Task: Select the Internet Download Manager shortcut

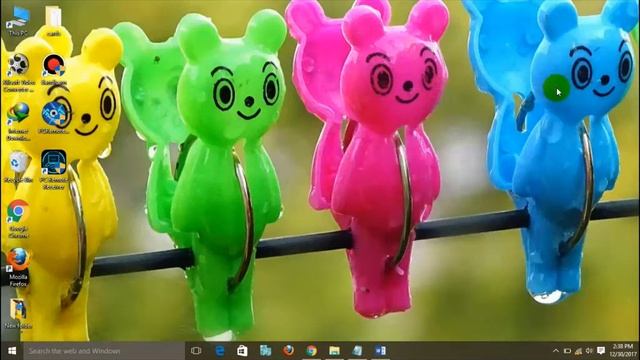Action: (x=18, y=122)
